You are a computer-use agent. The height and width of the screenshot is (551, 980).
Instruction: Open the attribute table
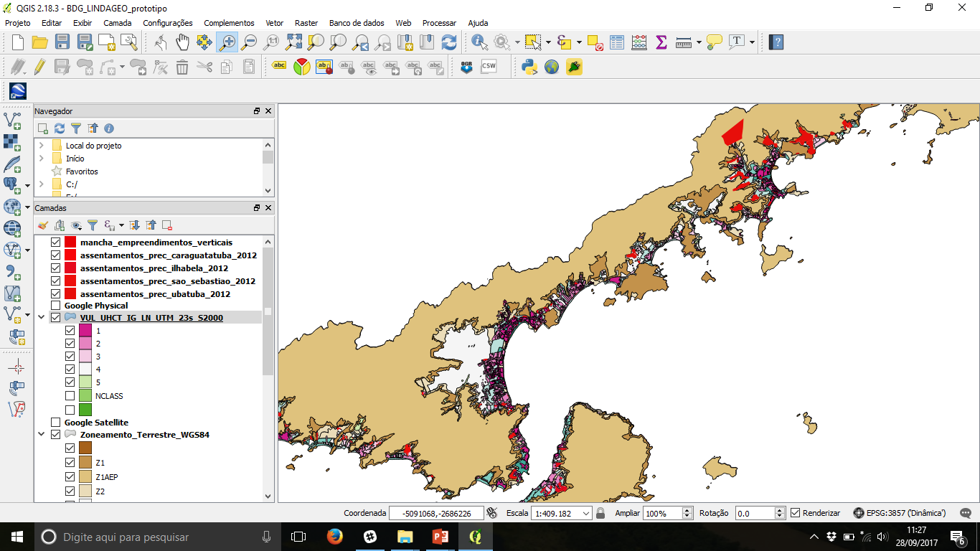(616, 42)
